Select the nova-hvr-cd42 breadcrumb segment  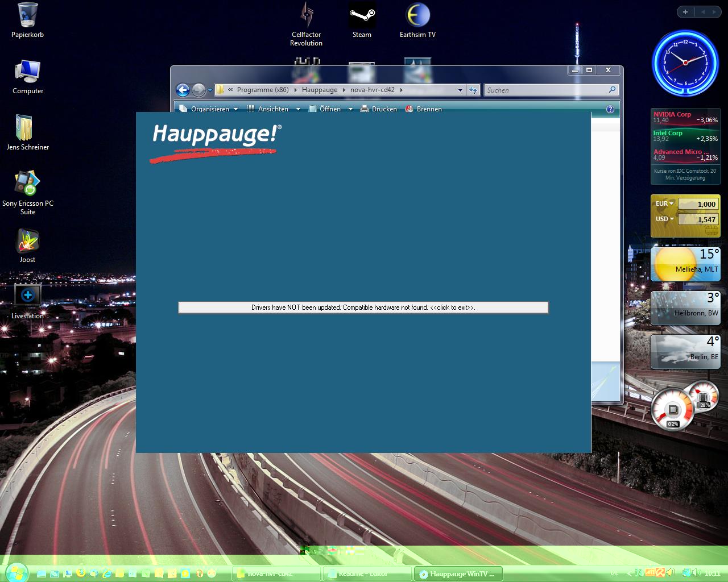click(x=373, y=90)
